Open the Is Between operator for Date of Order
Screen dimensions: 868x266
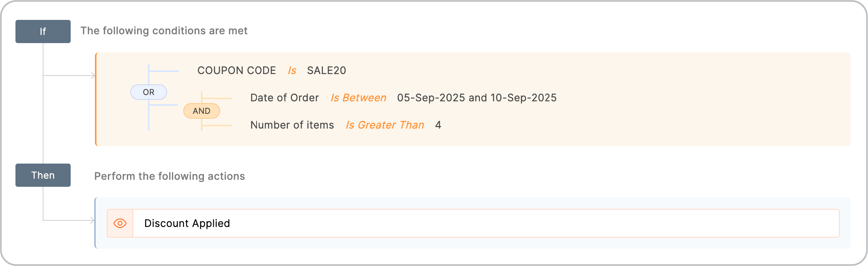pos(359,98)
